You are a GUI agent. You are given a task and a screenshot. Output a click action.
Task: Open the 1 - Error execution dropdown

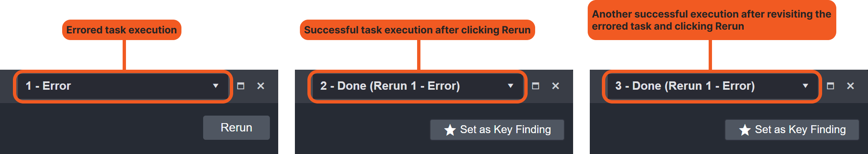point(123,86)
